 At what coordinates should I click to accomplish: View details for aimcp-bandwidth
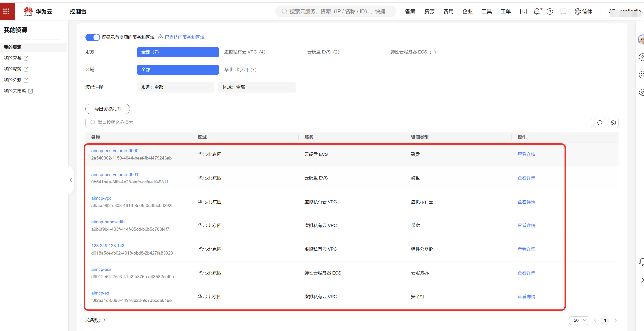[526, 226]
